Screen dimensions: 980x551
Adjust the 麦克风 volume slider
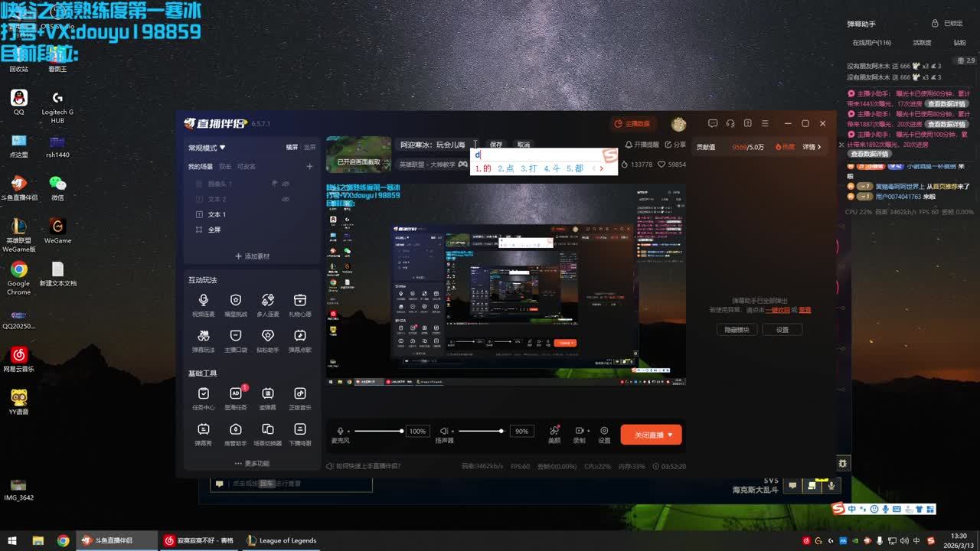pyautogui.click(x=378, y=431)
